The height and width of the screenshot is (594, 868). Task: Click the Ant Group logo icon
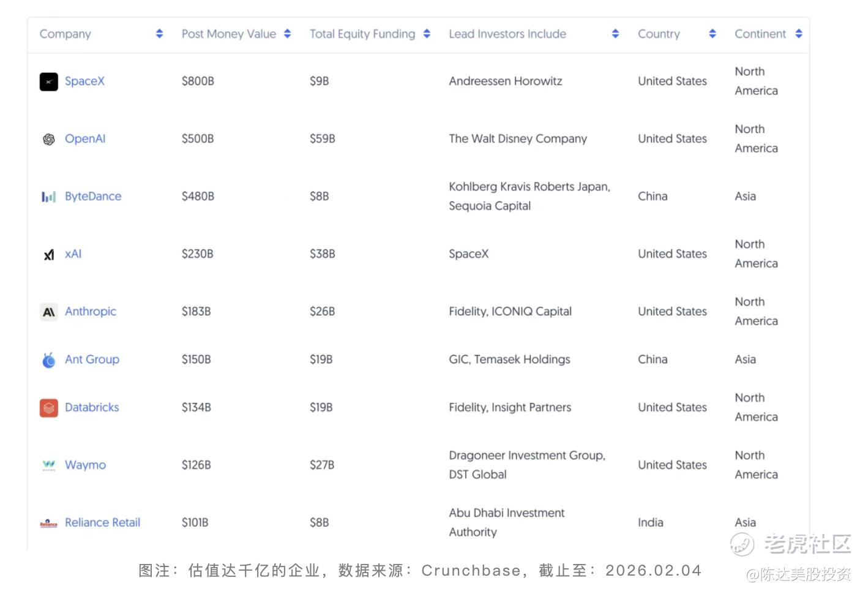tap(49, 359)
